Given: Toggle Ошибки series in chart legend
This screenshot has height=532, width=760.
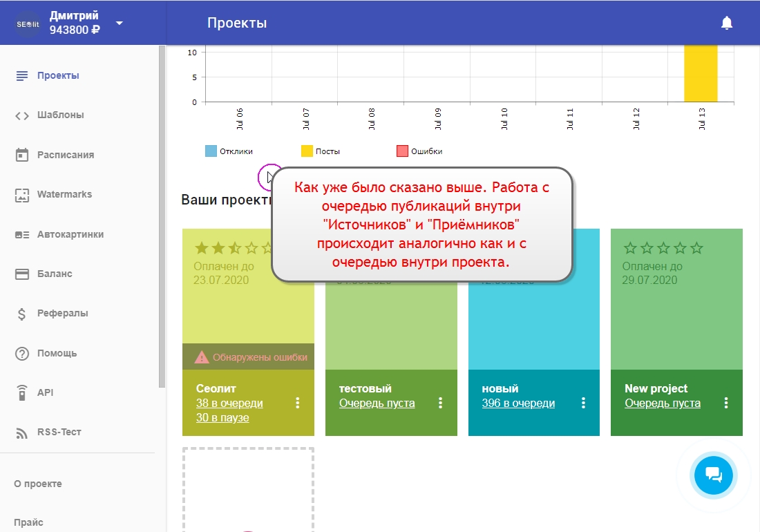Looking at the screenshot, I should click(419, 151).
